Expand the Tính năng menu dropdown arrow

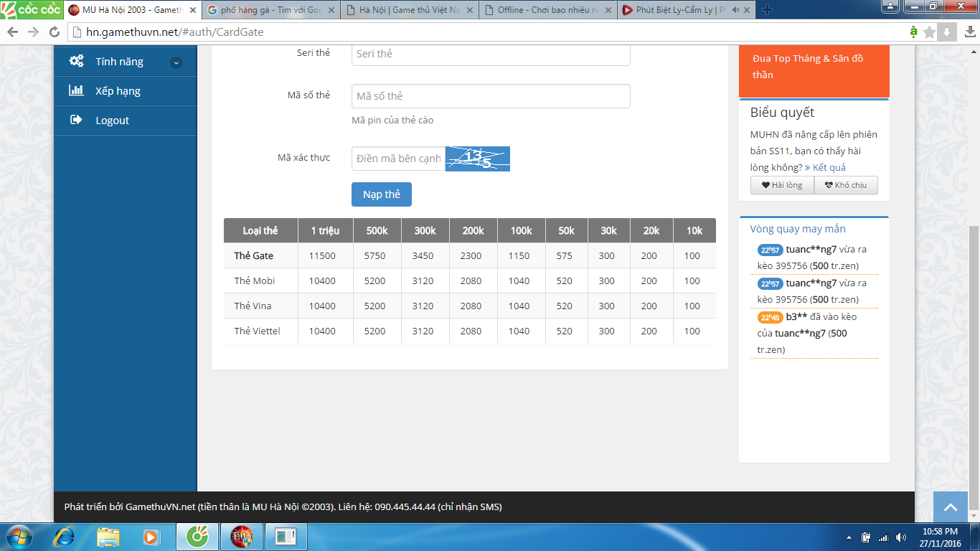click(x=176, y=62)
